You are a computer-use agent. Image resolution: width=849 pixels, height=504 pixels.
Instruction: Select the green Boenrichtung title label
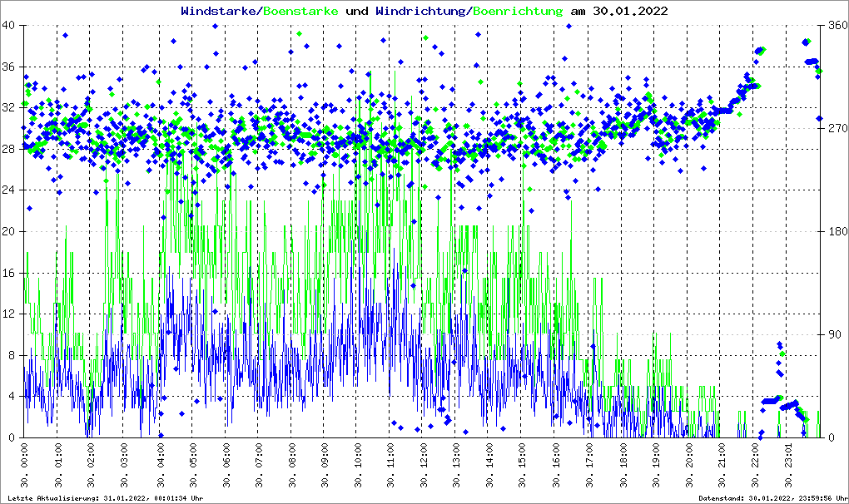[519, 11]
